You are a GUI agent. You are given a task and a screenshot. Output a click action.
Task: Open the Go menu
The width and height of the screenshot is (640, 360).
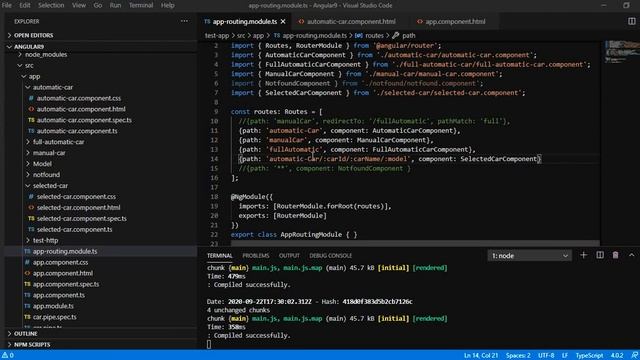98,5
